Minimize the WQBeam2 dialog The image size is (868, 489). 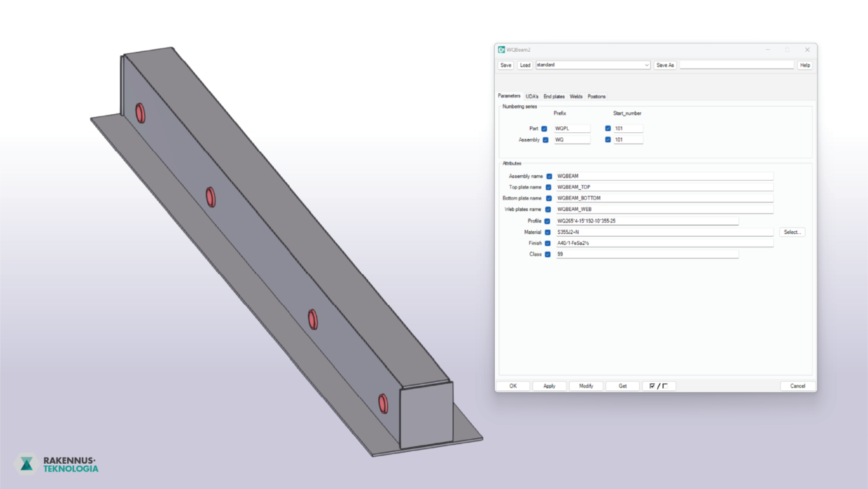[x=768, y=50]
